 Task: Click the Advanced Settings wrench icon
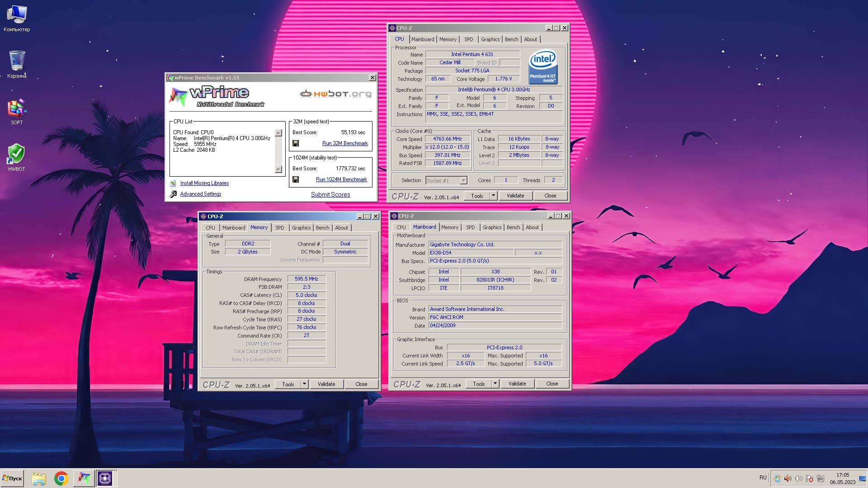pos(173,194)
